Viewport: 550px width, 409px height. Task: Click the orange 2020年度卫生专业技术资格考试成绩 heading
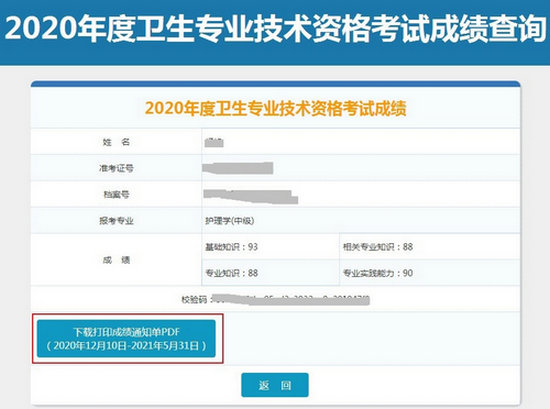[275, 108]
